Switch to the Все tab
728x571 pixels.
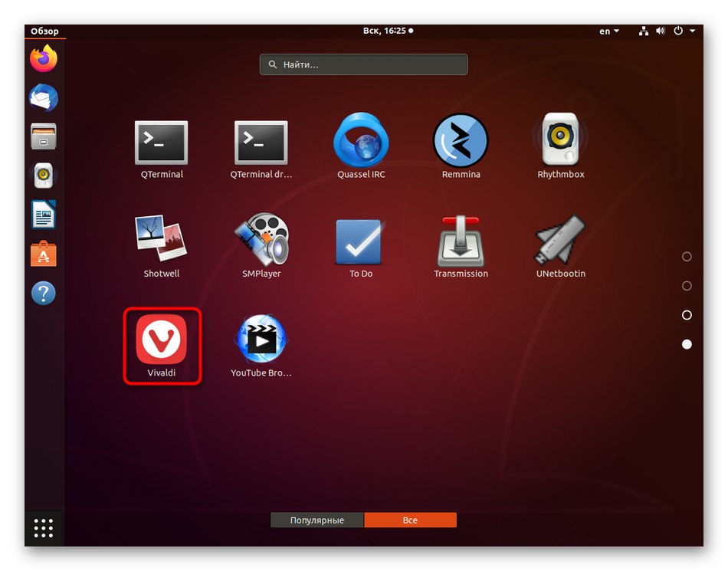pos(410,520)
